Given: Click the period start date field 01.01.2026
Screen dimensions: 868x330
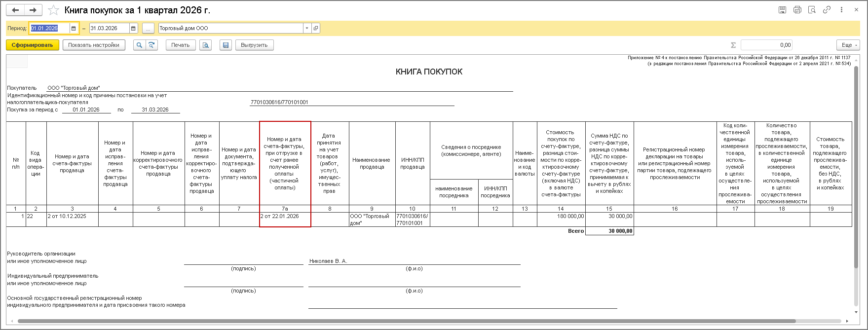Looking at the screenshot, I should pyautogui.click(x=49, y=29).
